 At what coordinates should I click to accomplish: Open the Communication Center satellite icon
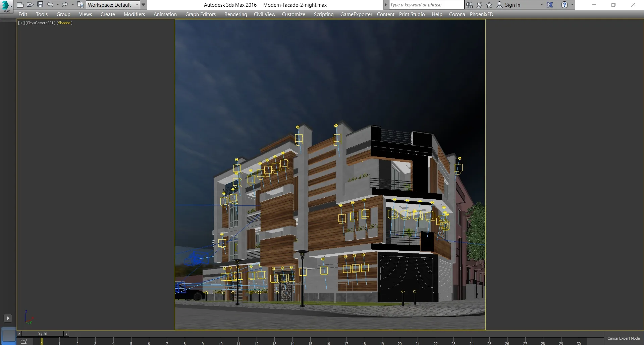(479, 5)
